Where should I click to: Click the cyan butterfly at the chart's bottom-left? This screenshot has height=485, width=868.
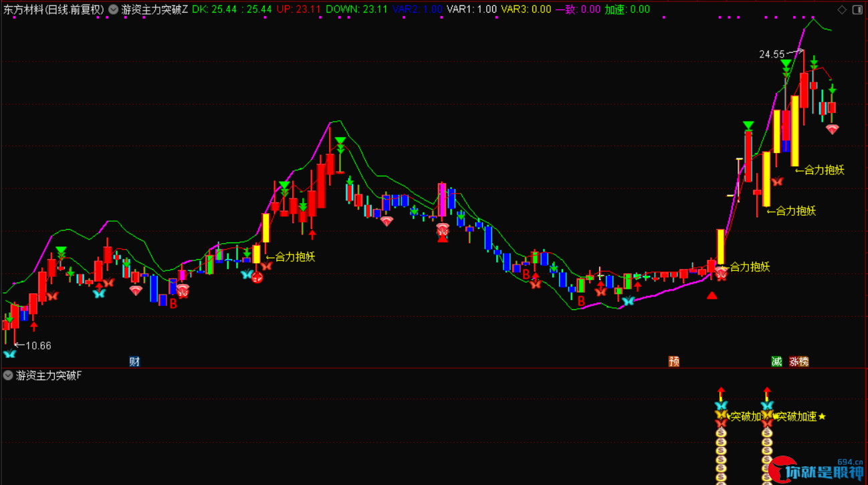[9, 353]
